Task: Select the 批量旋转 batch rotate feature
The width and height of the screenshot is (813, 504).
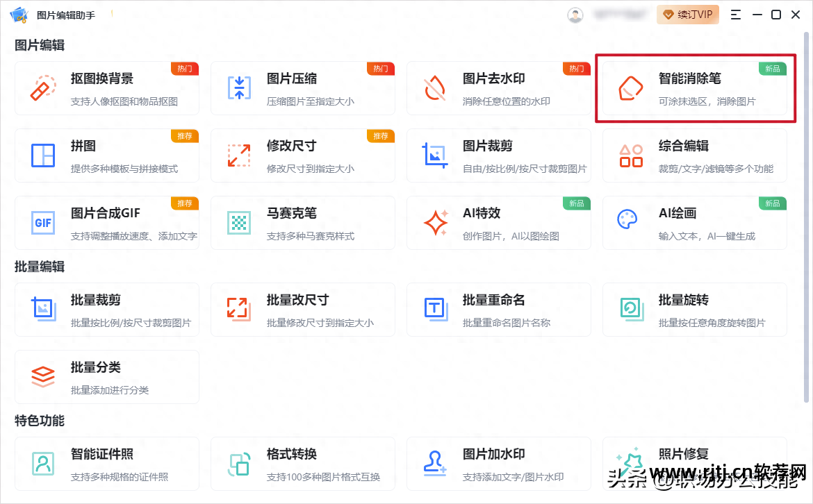Action: [694, 309]
